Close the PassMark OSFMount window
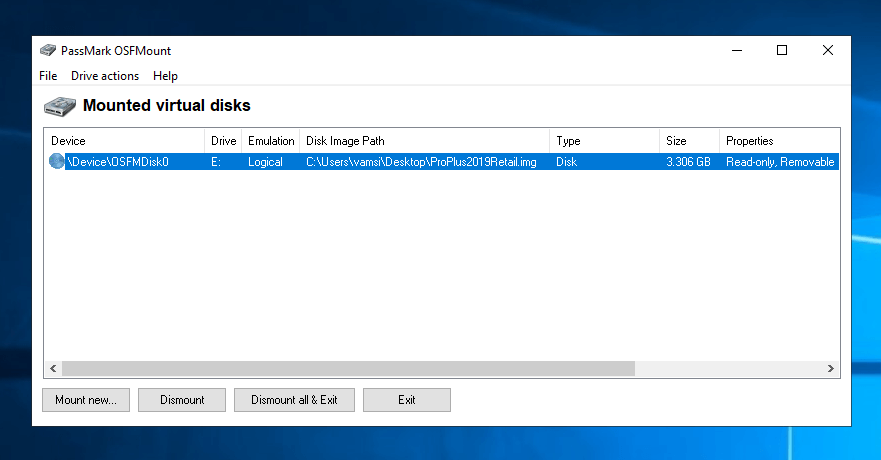 (828, 51)
